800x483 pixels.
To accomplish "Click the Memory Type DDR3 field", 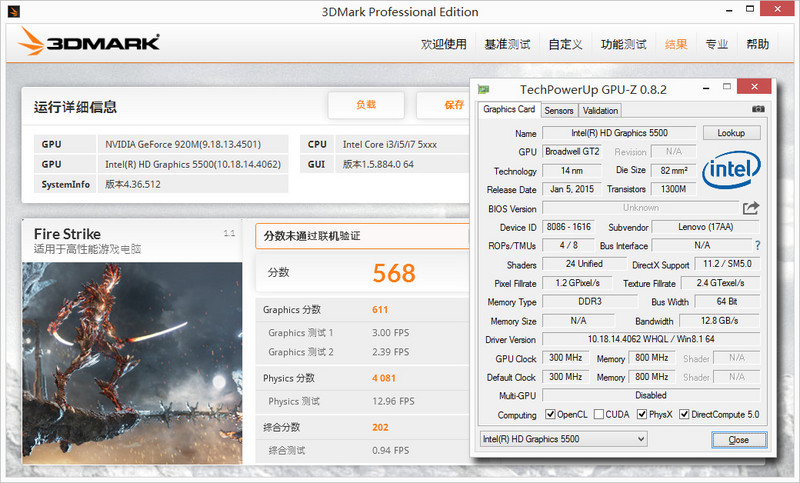I will point(590,301).
